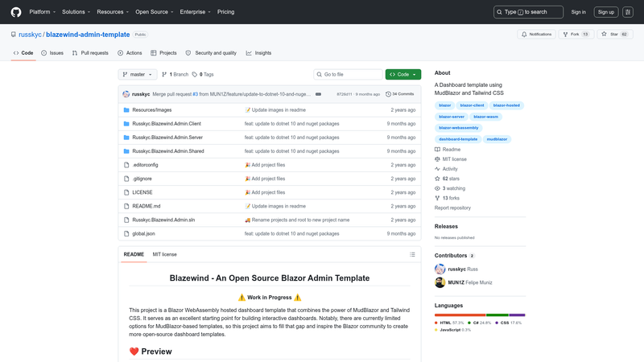Click the eye icon beside 3 watching
The width and height of the screenshot is (644, 362).
pos(437,188)
